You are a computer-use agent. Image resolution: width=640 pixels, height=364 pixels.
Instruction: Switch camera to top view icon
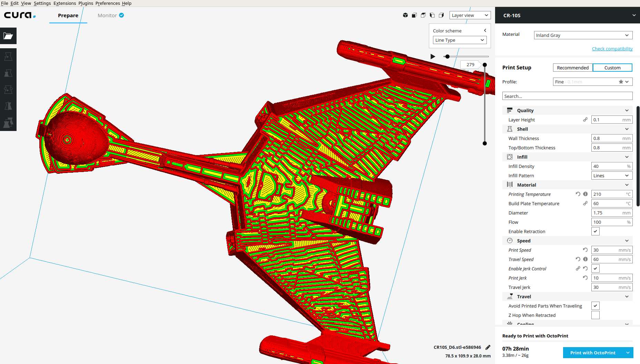[x=423, y=15]
